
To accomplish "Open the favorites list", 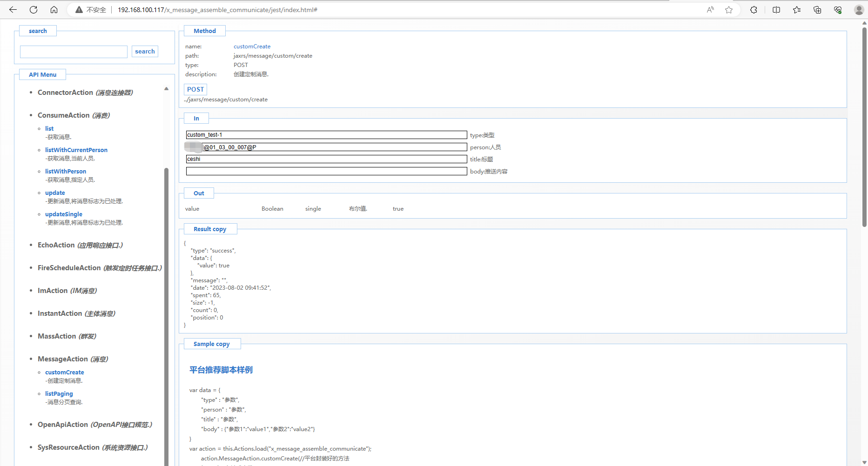I will coord(797,10).
